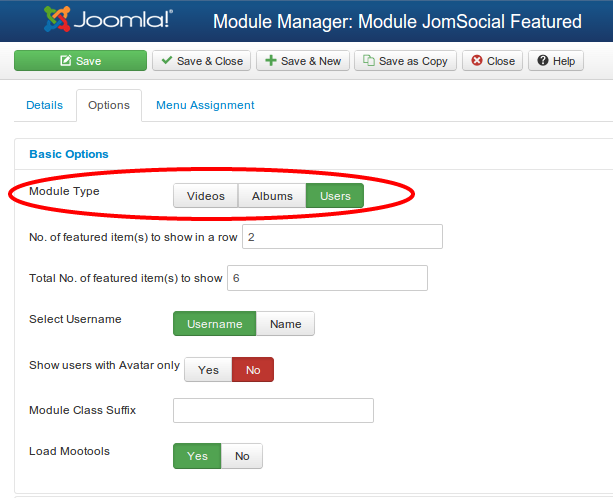Click the Basic Options heading
Screen dimensions: 613x498
click(x=69, y=154)
